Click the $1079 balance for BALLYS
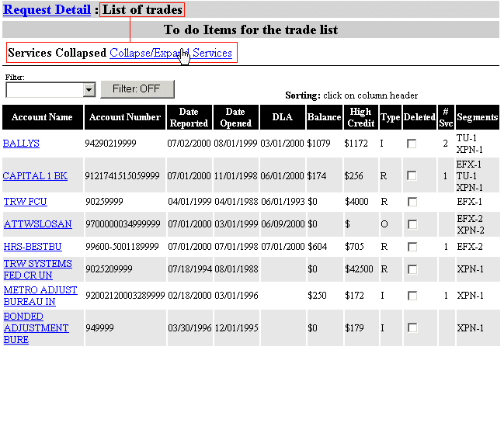 [318, 144]
